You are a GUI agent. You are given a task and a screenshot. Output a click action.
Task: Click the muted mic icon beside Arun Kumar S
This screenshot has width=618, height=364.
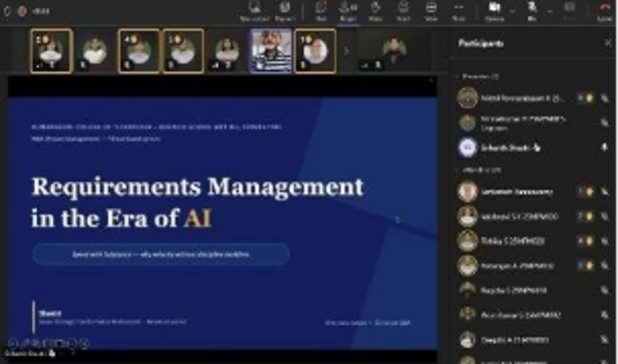pos(604,315)
